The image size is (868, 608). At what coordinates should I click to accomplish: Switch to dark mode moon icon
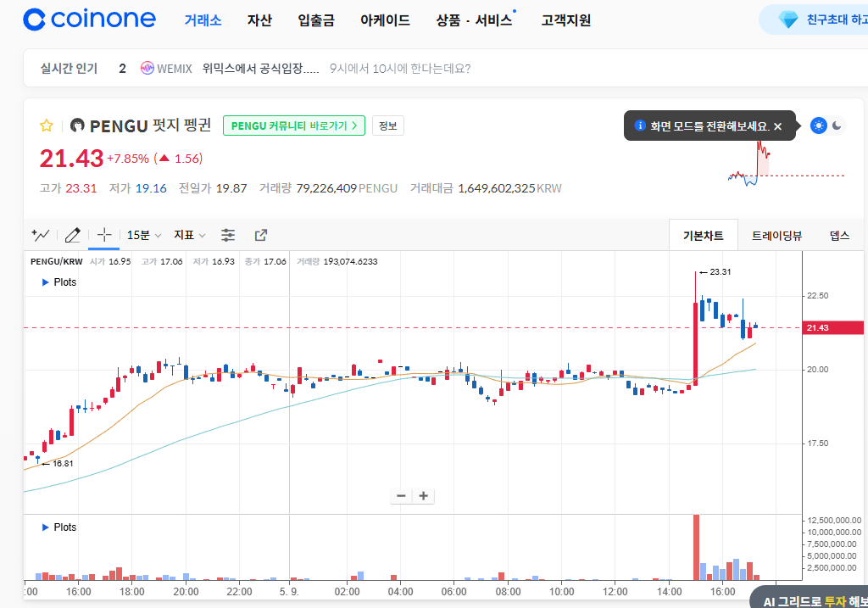coord(837,126)
